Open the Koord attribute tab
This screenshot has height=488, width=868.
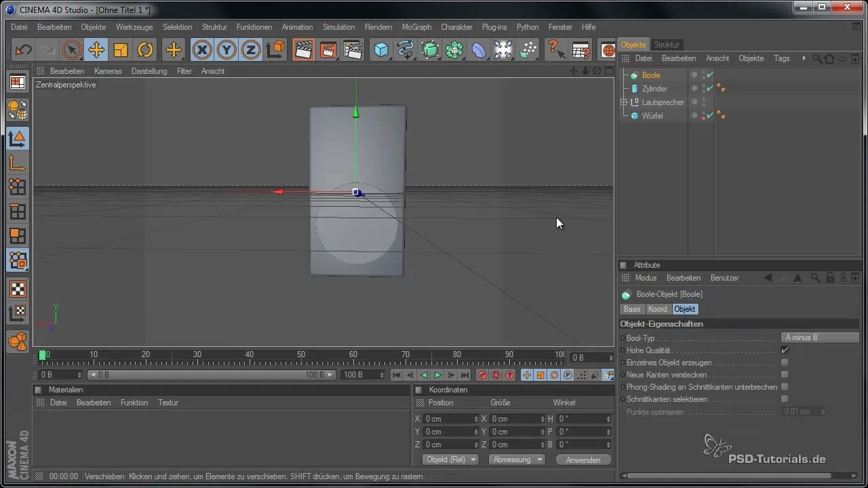(658, 309)
